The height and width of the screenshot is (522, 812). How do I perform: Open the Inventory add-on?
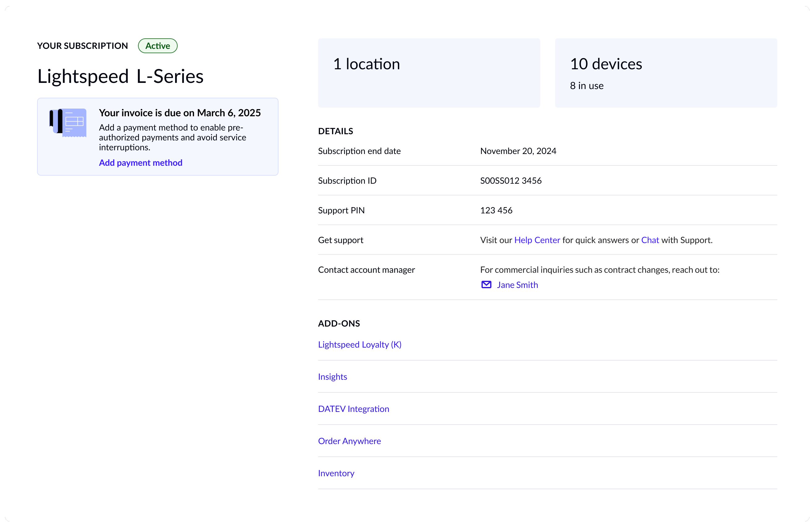tap(336, 473)
